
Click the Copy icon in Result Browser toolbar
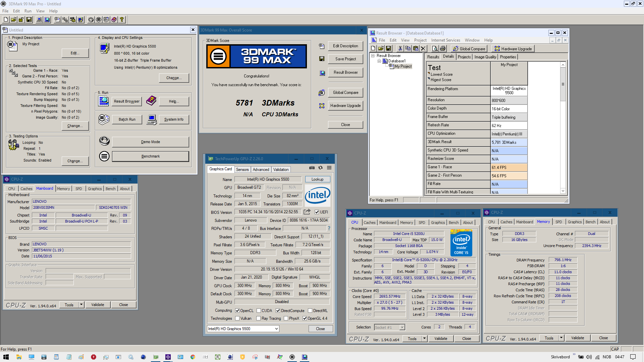(x=408, y=49)
